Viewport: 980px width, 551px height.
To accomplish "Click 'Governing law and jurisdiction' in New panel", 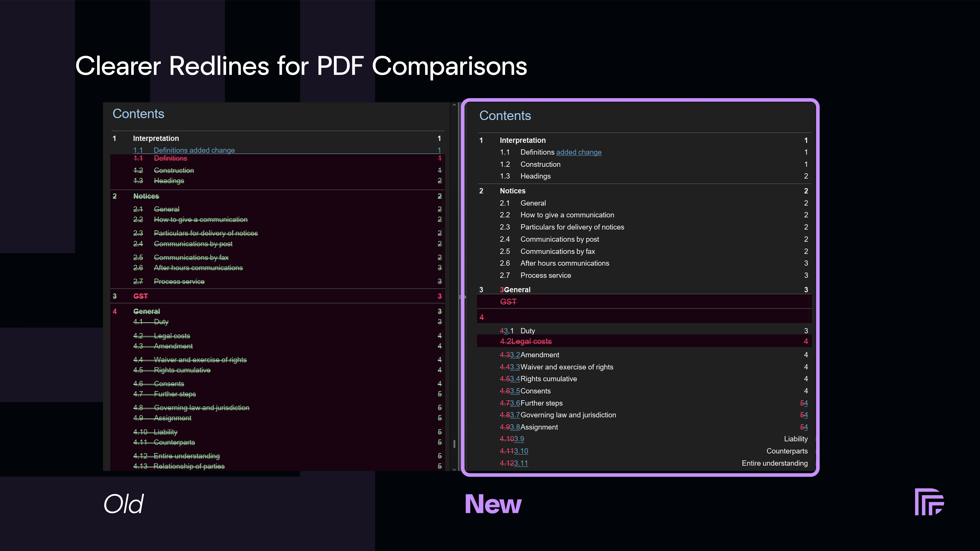I will [x=568, y=415].
